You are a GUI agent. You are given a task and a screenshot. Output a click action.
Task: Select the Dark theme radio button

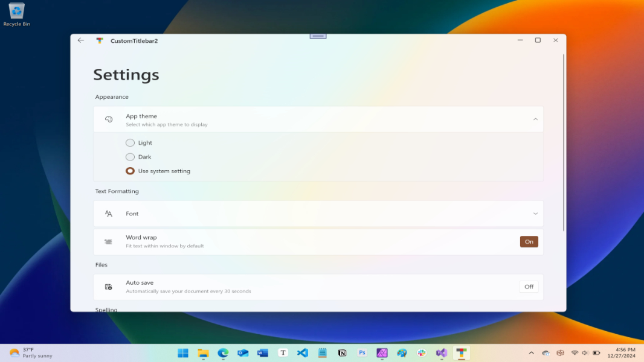tap(130, 156)
